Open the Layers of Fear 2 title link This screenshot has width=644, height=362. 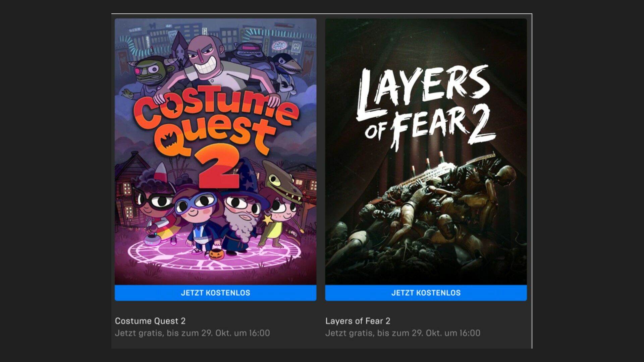[x=358, y=321]
